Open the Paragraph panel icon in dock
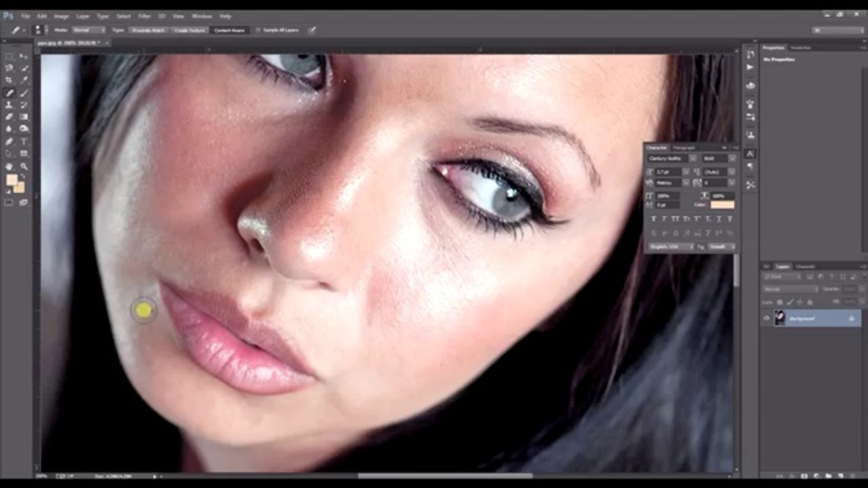 (750, 167)
